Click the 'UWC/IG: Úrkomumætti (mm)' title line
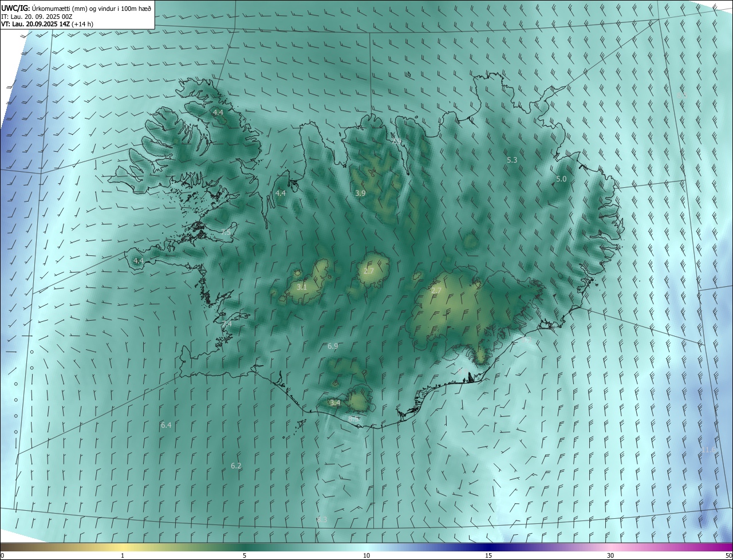 76,8
